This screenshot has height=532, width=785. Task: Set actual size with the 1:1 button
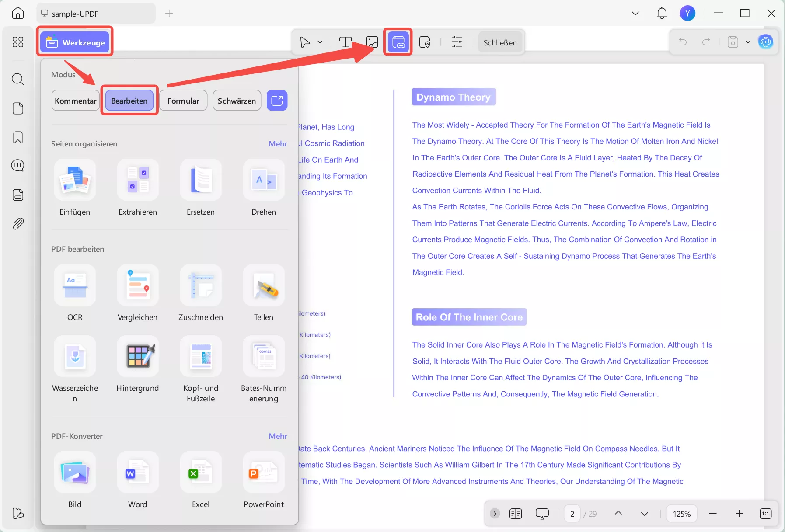pyautogui.click(x=766, y=514)
